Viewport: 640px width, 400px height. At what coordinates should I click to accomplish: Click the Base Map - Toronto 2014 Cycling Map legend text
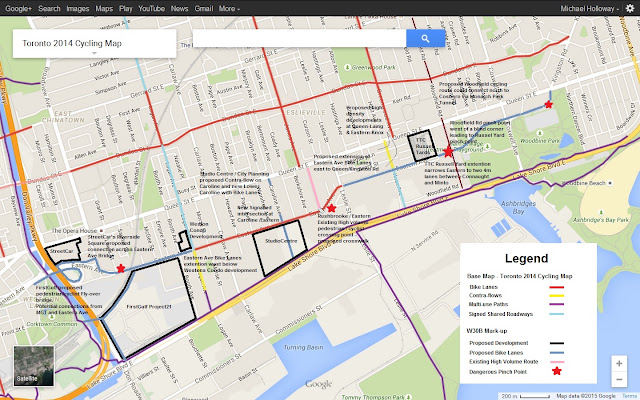520,276
